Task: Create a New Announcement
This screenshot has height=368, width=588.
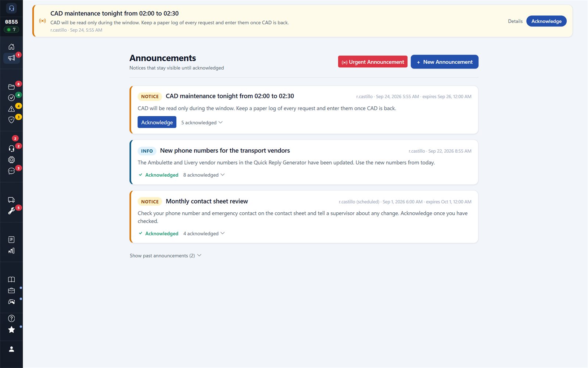Action: 444,62
